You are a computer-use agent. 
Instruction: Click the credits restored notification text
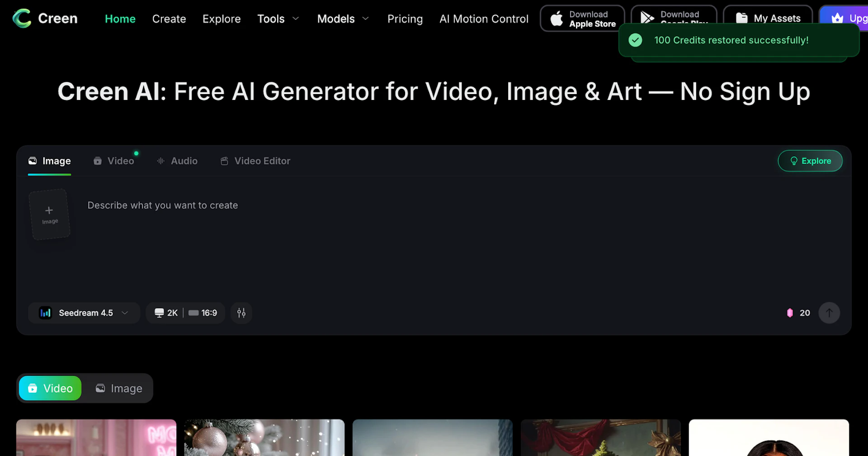(x=731, y=40)
